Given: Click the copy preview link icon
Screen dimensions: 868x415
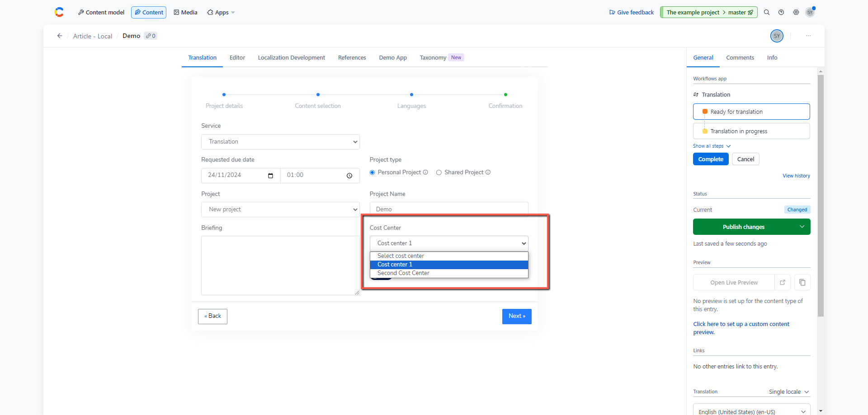Looking at the screenshot, I should [802, 282].
